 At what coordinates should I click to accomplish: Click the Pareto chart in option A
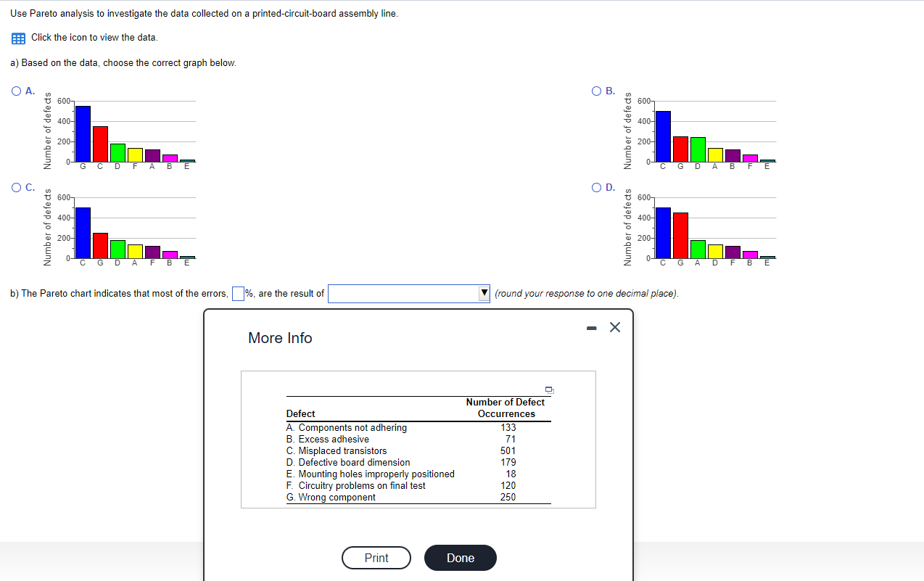point(123,131)
